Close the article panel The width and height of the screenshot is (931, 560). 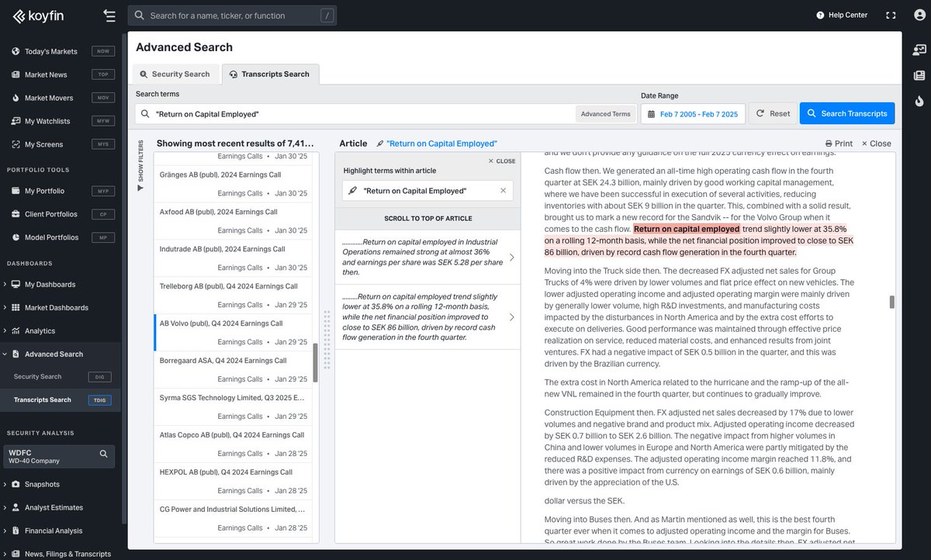coord(876,143)
